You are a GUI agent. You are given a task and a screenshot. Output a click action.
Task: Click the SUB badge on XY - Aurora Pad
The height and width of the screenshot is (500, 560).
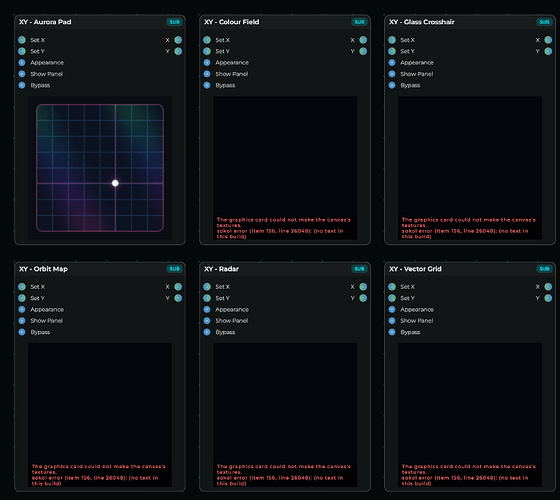174,22
